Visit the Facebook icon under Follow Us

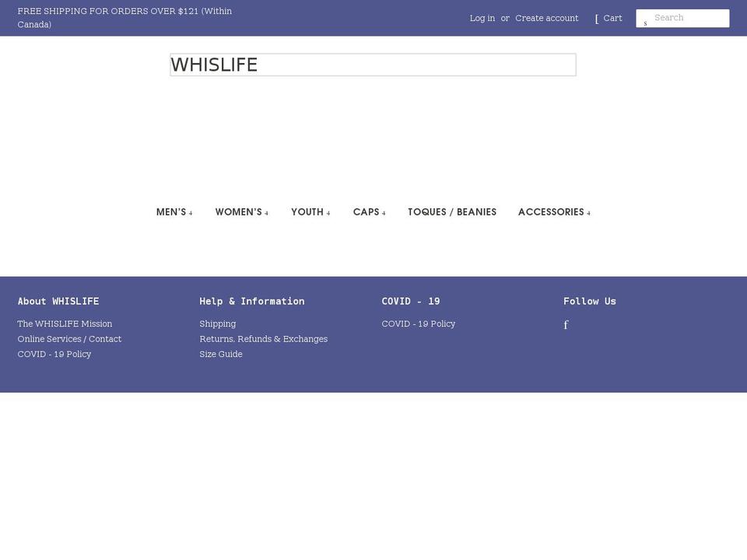[566, 324]
